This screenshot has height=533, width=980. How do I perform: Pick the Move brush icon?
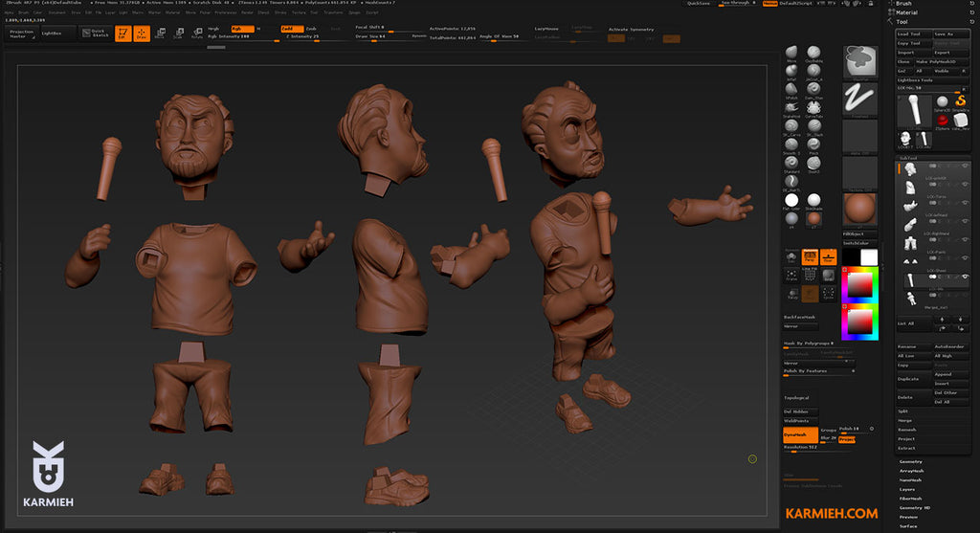[791, 54]
